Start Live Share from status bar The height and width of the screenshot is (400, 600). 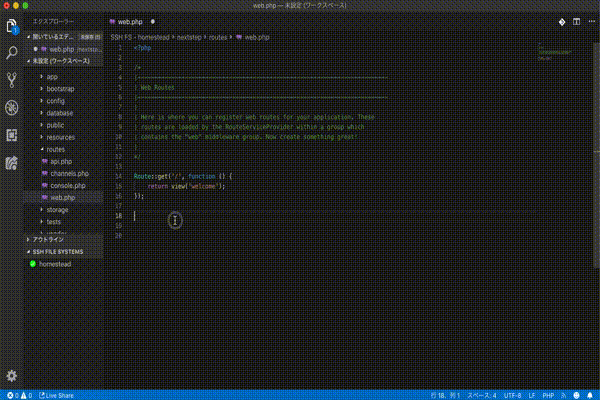click(x=56, y=395)
